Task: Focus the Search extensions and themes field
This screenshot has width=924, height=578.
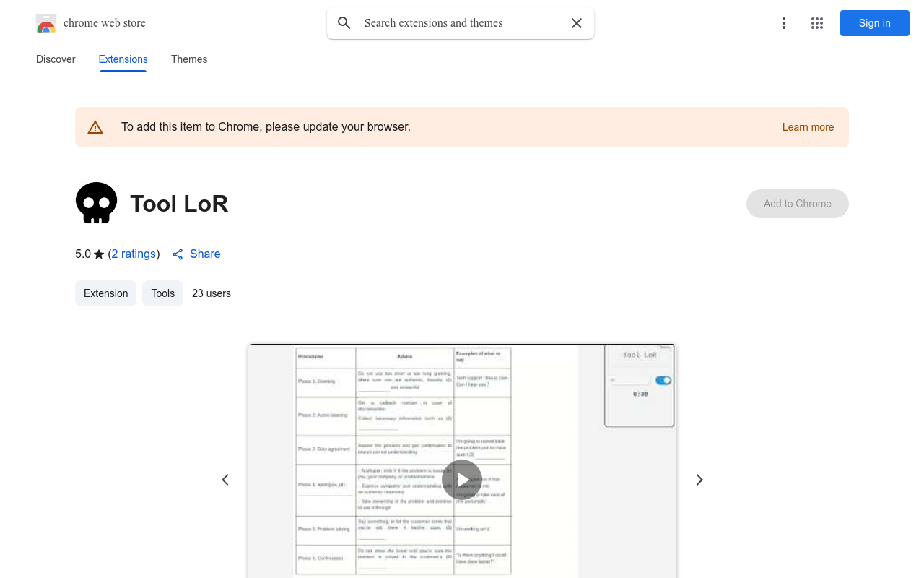Action: pos(462,23)
